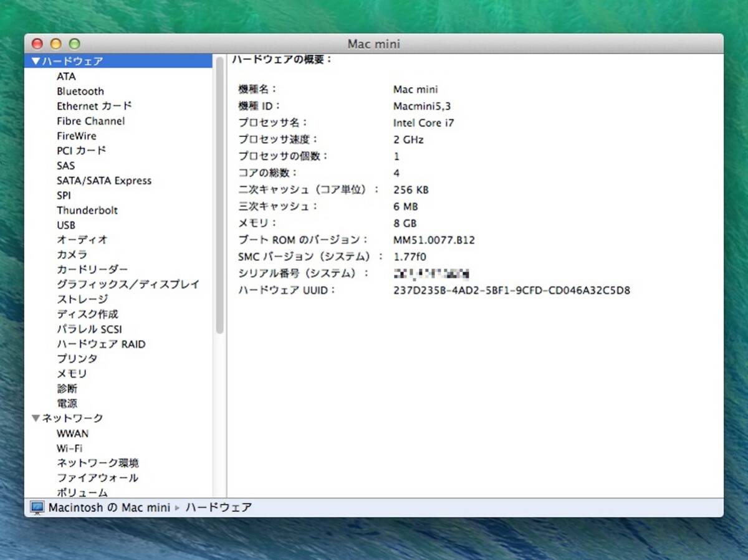748x560 pixels.
Task: Open 診断 entry in sidebar
Action: [67, 389]
